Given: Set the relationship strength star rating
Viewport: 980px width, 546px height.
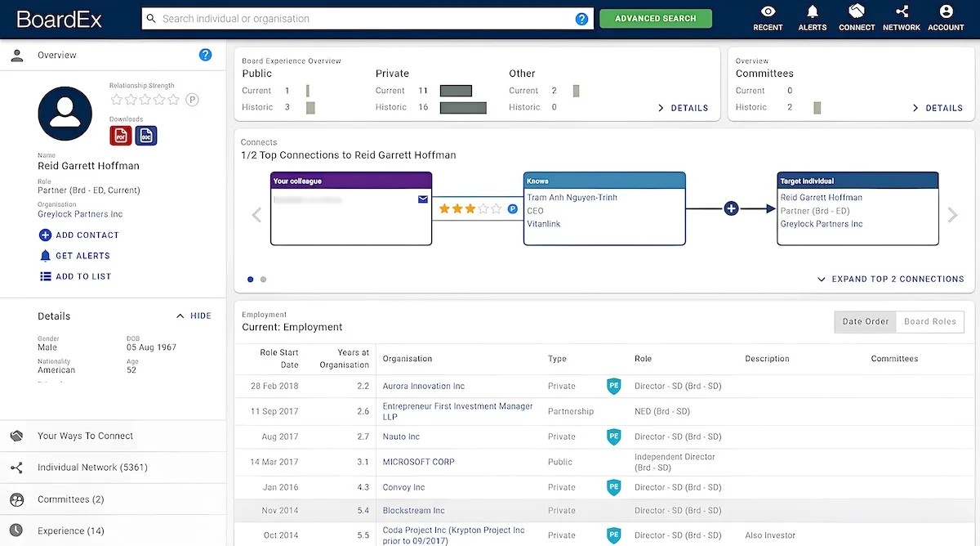Looking at the screenshot, I should 145,100.
